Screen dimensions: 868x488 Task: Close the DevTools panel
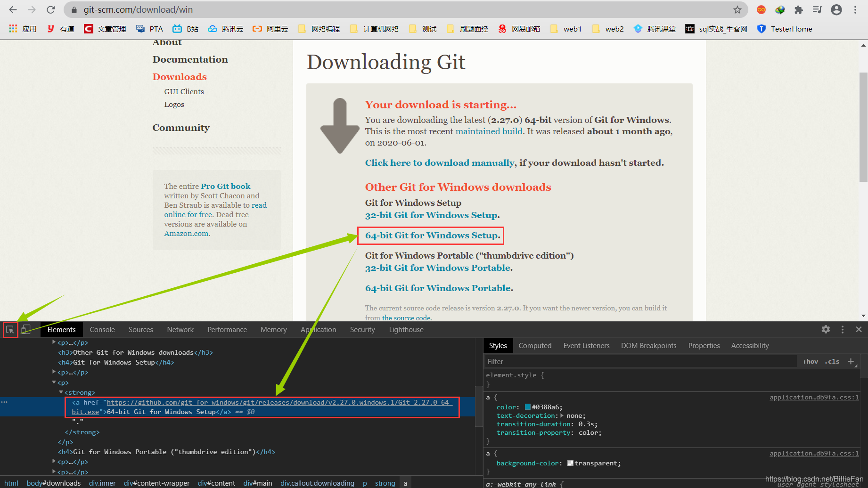tap(859, 329)
